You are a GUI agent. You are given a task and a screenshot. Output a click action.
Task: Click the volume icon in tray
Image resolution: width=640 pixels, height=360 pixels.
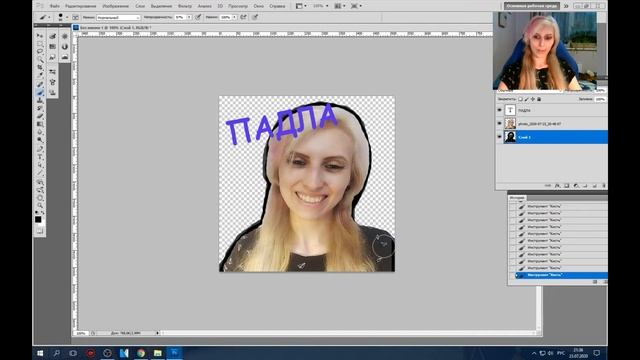click(550, 353)
